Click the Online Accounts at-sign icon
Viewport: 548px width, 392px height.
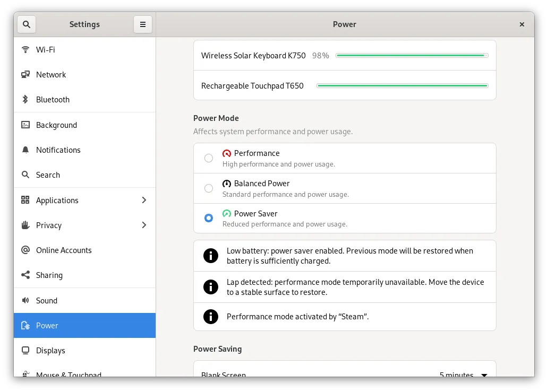pos(25,250)
